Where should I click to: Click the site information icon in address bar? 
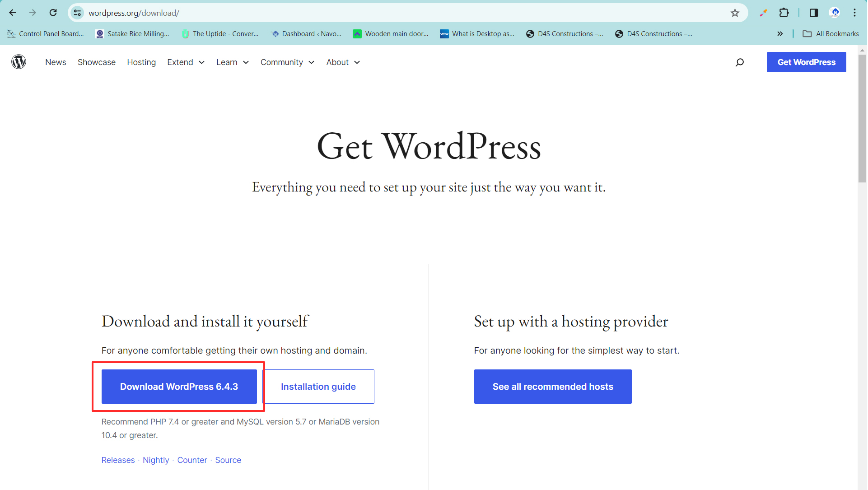click(x=77, y=13)
